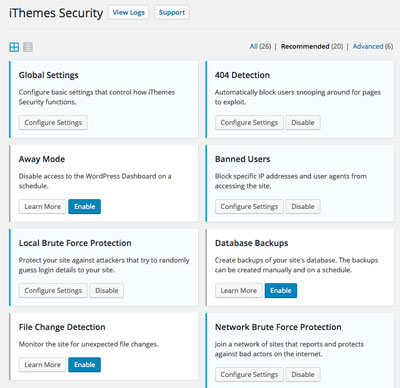Screen dimensions: 400x388
Task: Click 'Disable access to the WordPress Dashboard' description
Action: coord(95,181)
